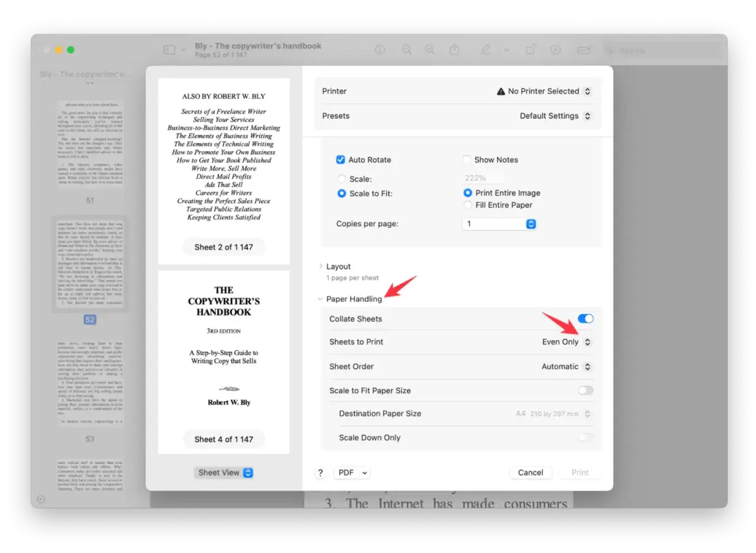
Task: Open the PDF options menu button
Action: coord(351,473)
